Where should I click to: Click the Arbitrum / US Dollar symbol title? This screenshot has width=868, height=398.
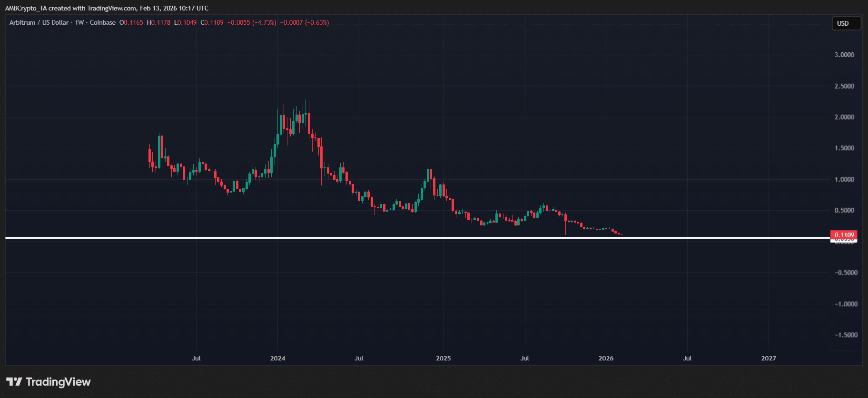click(39, 22)
